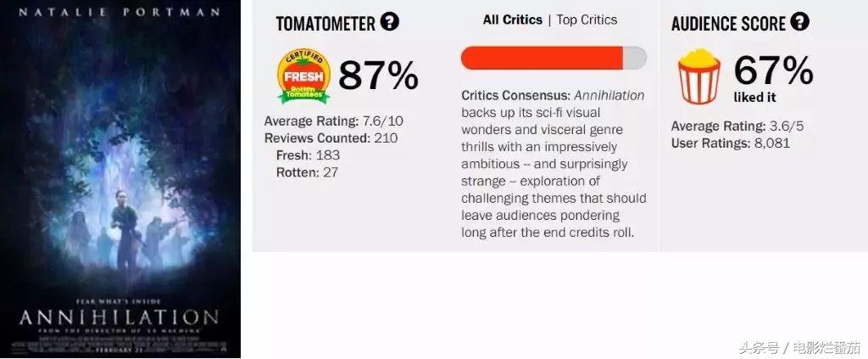Click the AUDIENCE SCORE heading
Screen dimensions: 868x359
pyautogui.click(x=728, y=24)
